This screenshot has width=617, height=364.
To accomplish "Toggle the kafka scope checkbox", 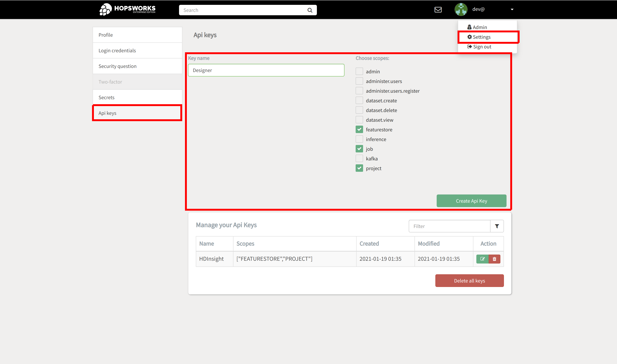I will pos(359,158).
